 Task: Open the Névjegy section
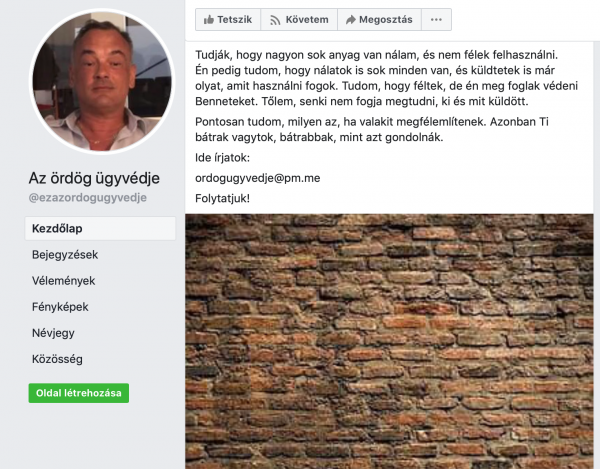click(x=53, y=333)
